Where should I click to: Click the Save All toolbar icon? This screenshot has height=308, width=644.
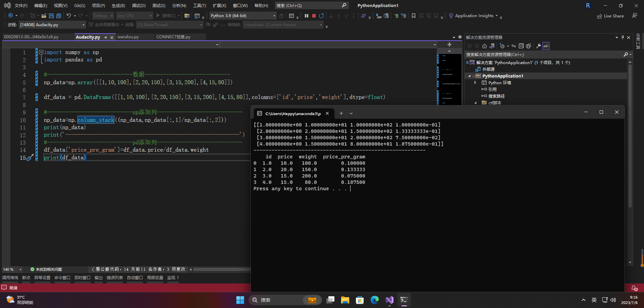(x=59, y=16)
